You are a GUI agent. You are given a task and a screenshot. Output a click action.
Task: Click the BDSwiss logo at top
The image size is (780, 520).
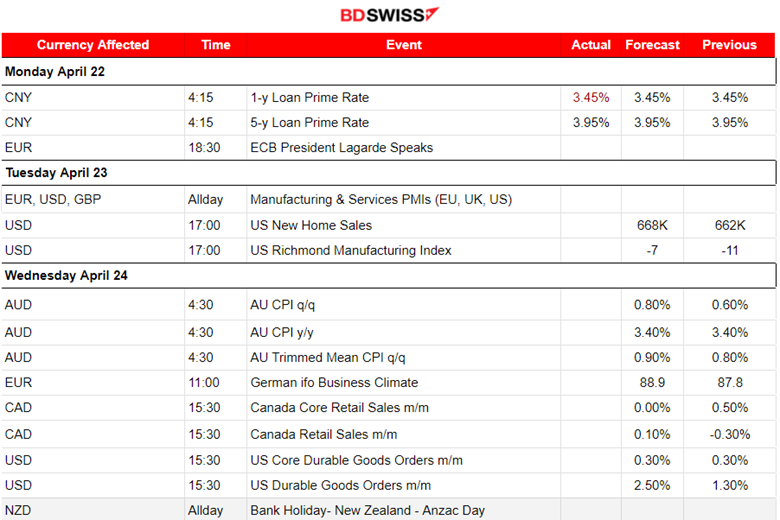tap(388, 15)
